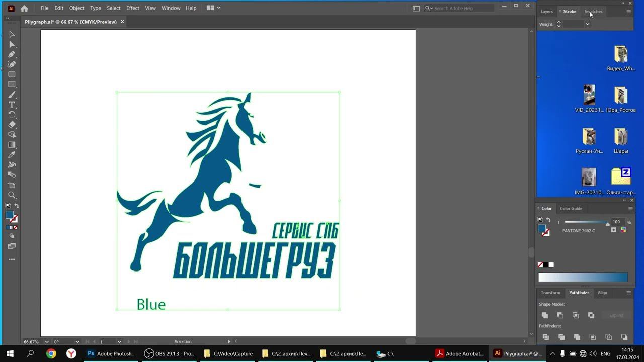Click Unite shape mode in Pathfinder
The height and width of the screenshot is (362, 644).
[x=545, y=315]
